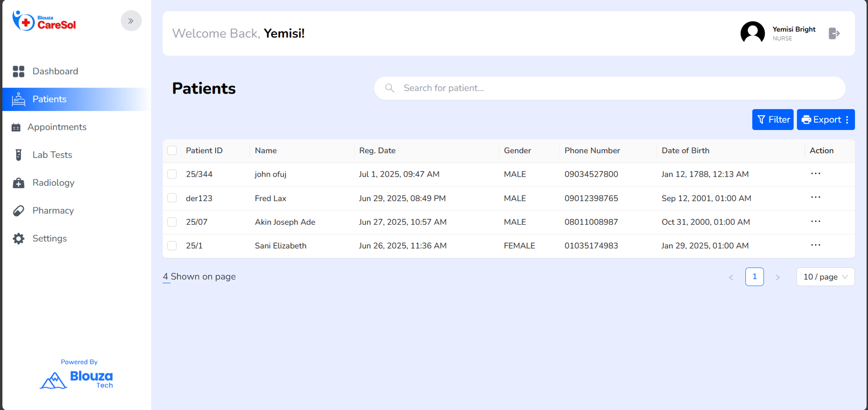
Task: Click the user avatar profile picture
Action: (752, 33)
